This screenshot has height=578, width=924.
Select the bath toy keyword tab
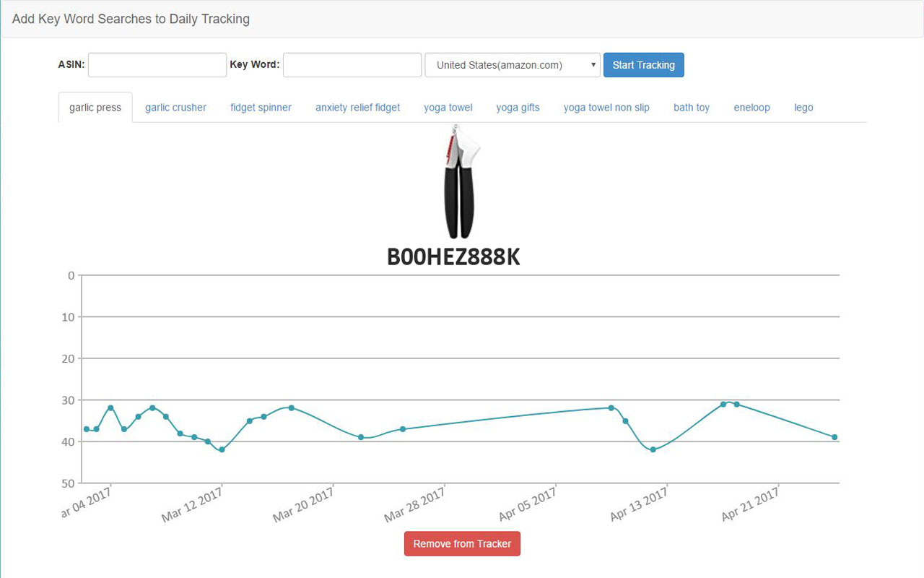click(692, 107)
